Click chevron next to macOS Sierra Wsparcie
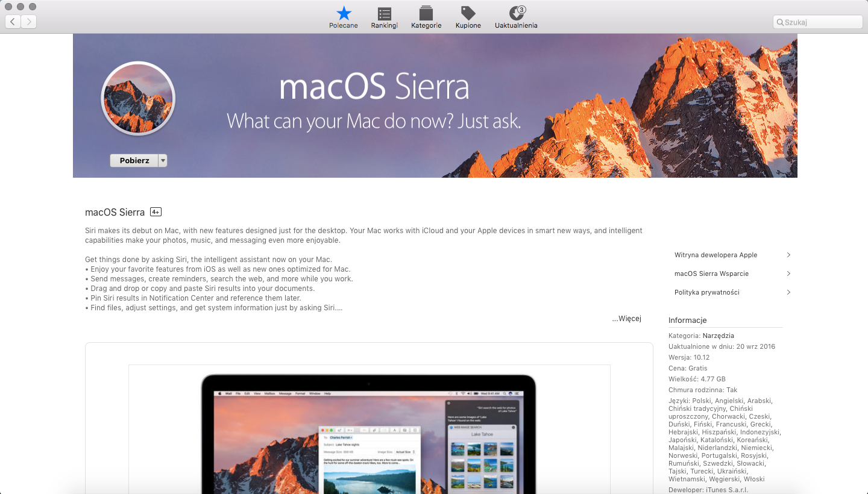This screenshot has width=868, height=494. (x=788, y=274)
